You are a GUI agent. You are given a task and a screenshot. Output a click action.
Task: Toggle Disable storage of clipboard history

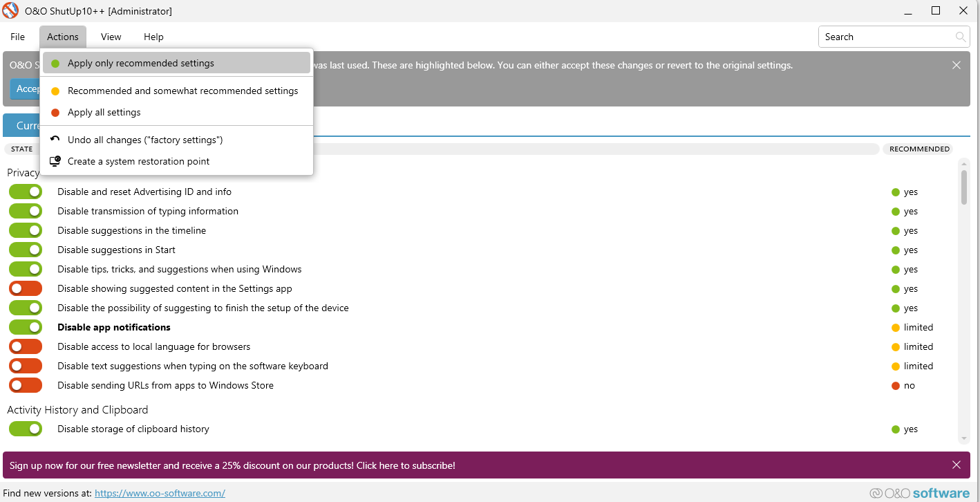point(26,429)
